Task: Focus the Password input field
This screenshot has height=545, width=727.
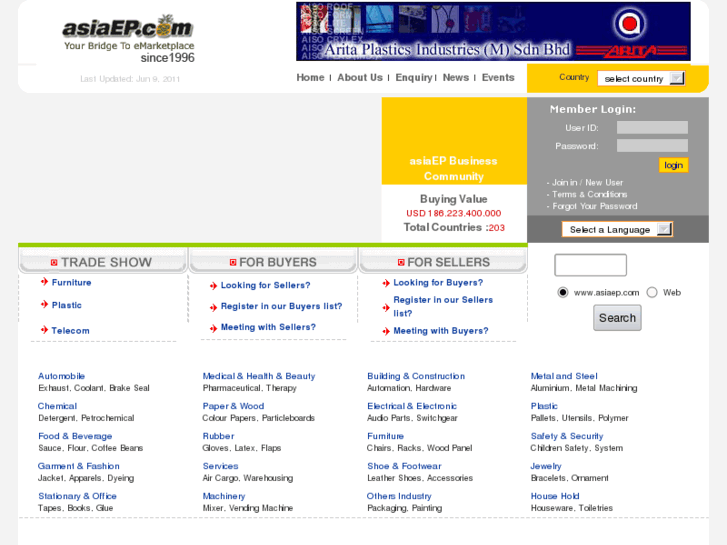Action: [652, 146]
